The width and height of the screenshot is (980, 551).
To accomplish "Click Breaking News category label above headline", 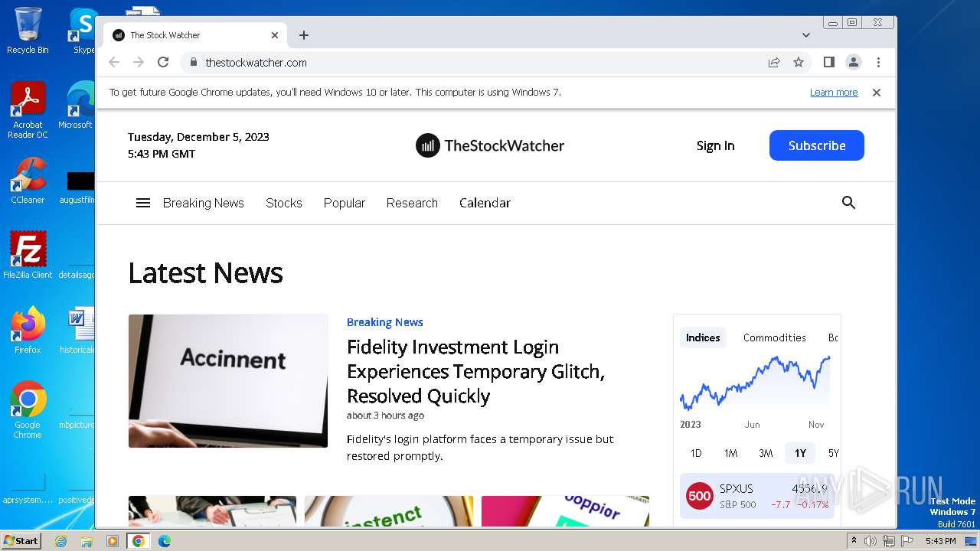I will tap(384, 322).
